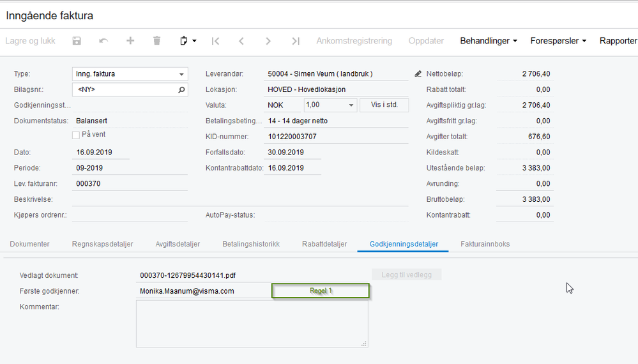This screenshot has width=638, height=364.
Task: Click the Oppdater button
Action: click(426, 41)
